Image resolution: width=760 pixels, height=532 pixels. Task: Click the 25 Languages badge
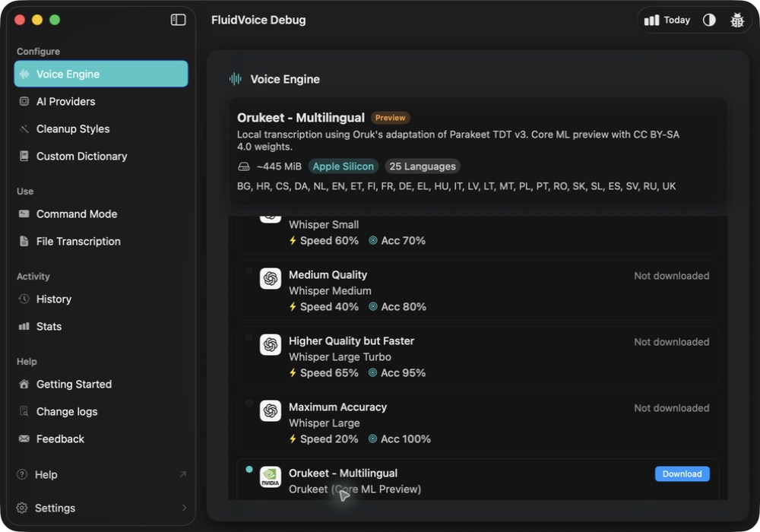coord(423,166)
